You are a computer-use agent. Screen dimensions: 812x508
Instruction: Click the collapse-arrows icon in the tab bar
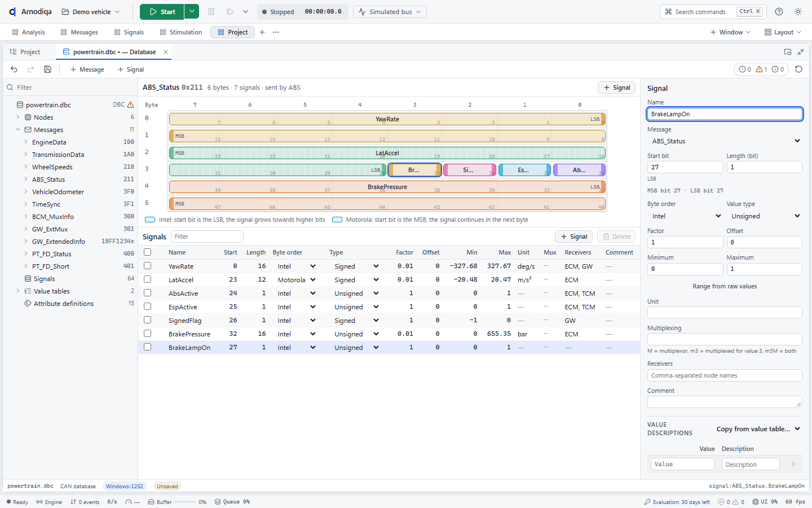(801, 52)
